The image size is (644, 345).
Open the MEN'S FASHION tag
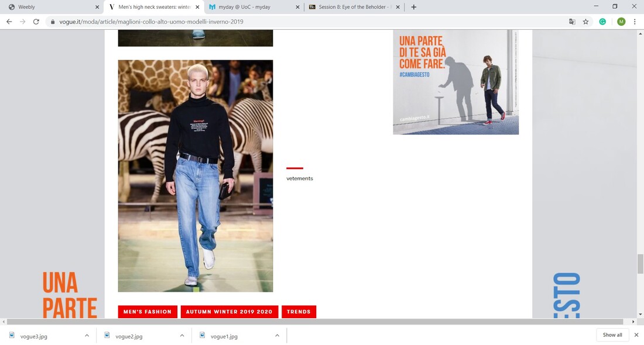point(148,312)
